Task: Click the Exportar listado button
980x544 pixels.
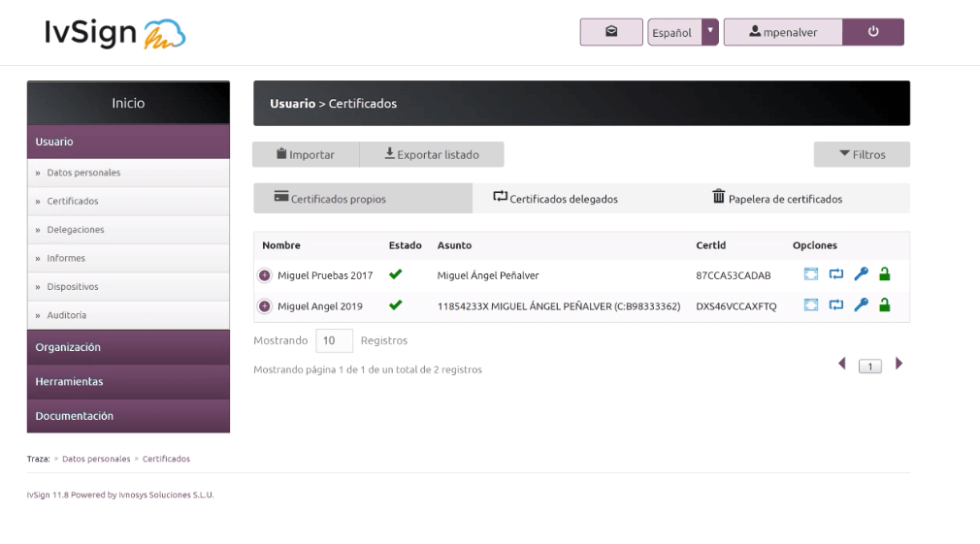Action: tap(432, 154)
